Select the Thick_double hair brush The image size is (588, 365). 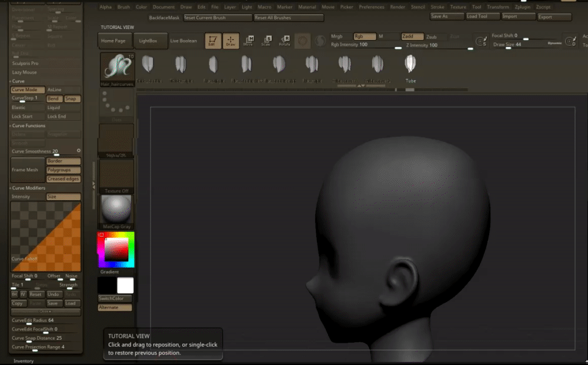point(148,68)
